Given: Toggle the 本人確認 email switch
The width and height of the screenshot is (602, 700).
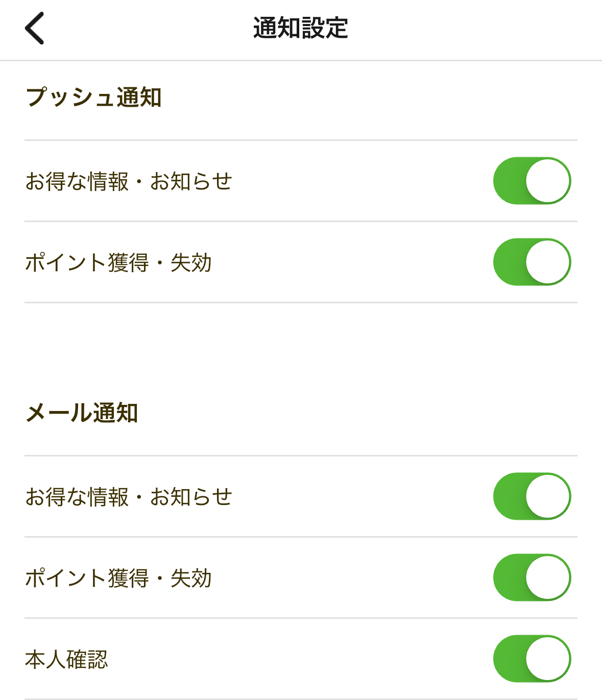Looking at the screenshot, I should point(532,659).
